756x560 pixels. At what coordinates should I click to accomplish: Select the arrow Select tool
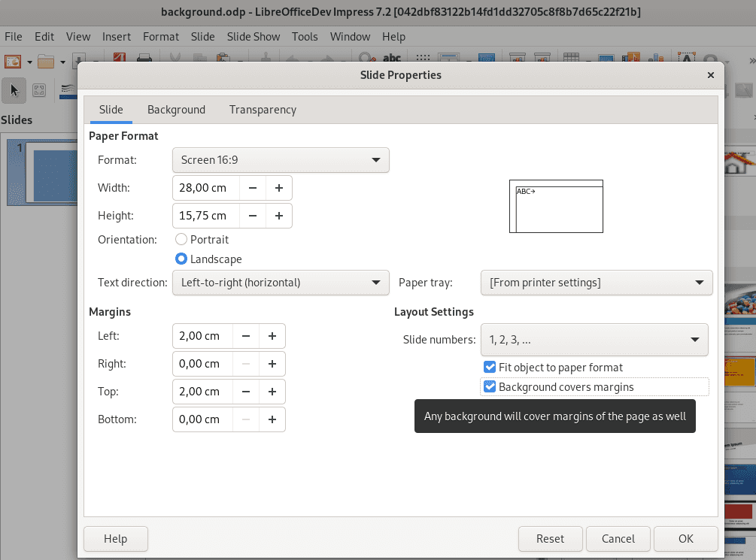click(x=13, y=90)
